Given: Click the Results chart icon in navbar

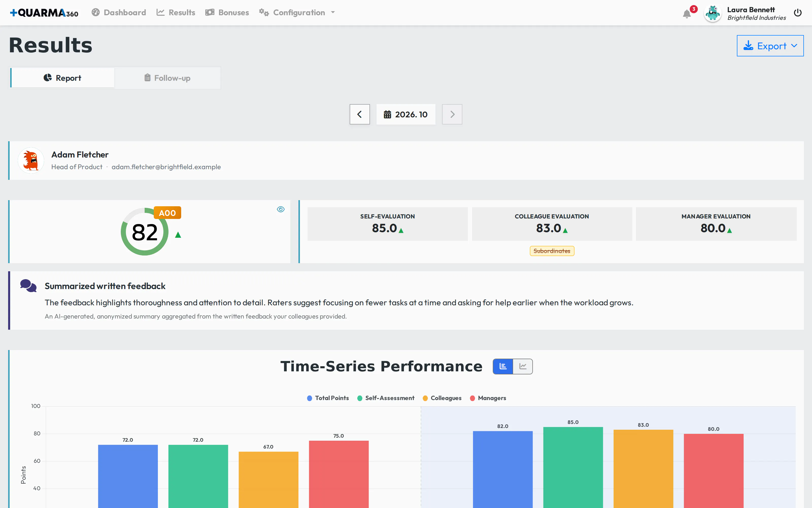Looking at the screenshot, I should [x=160, y=12].
